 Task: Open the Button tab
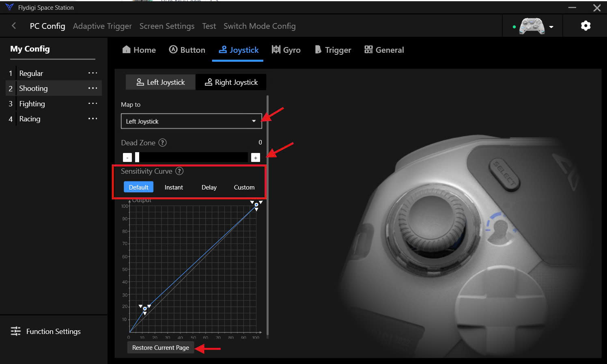pos(187,50)
